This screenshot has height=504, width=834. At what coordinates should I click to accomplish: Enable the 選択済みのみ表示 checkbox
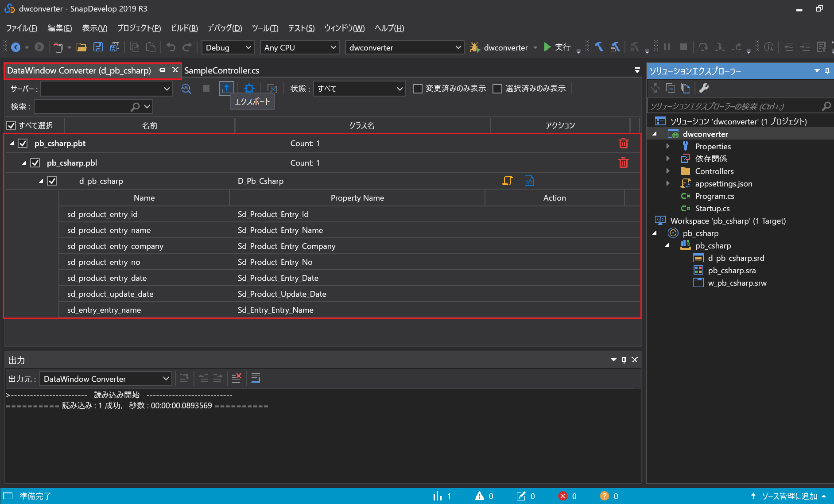[497, 88]
